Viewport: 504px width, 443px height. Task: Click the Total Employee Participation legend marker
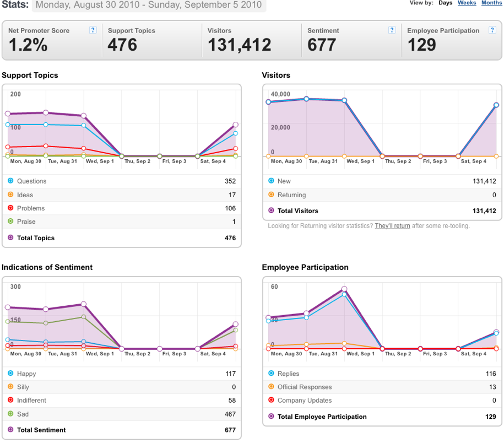point(272,417)
